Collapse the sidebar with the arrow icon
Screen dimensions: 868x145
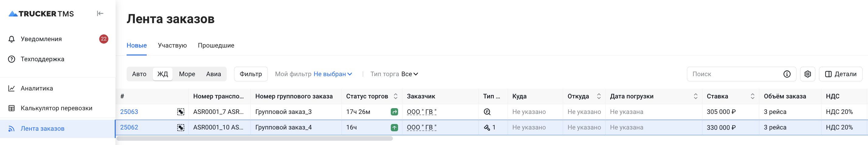coord(100,13)
